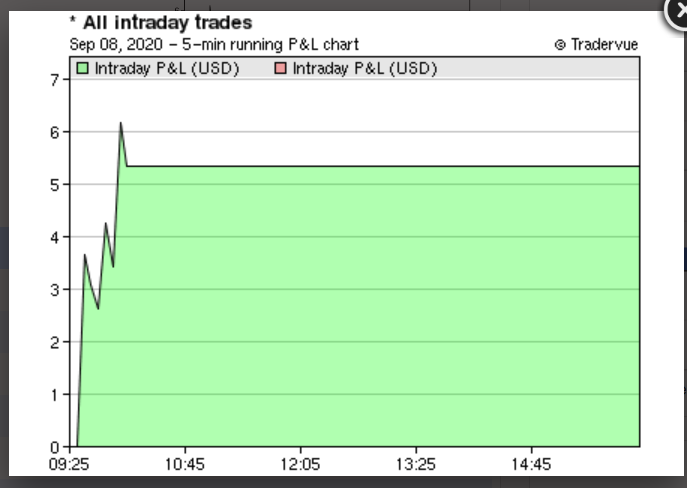Click the red legend color swatch

(281, 68)
